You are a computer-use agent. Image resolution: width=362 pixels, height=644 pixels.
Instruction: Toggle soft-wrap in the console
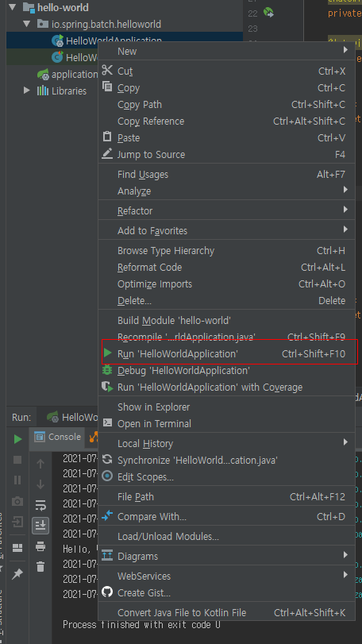pyautogui.click(x=40, y=505)
